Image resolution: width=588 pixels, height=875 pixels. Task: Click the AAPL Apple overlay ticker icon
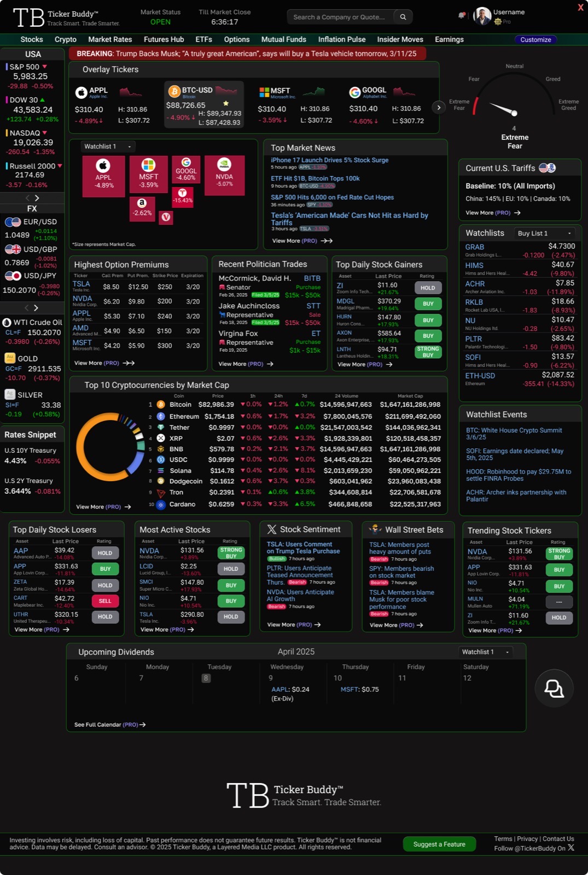click(81, 92)
